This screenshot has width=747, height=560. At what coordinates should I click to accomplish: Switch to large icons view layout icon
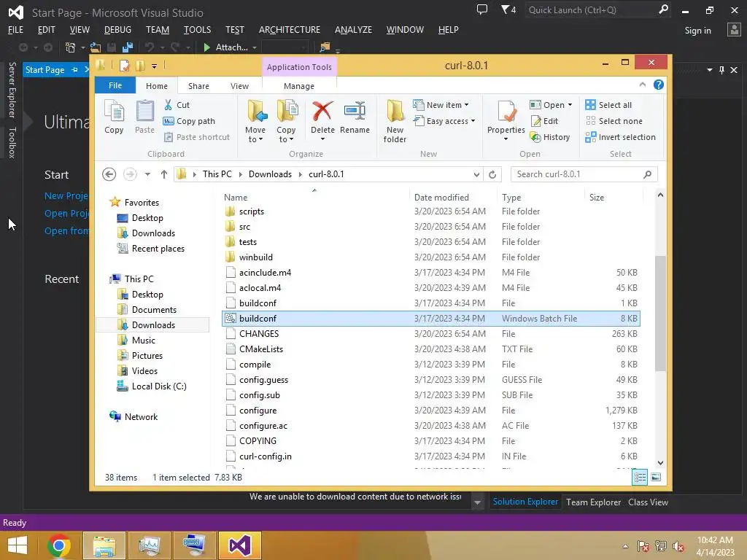tap(656, 477)
